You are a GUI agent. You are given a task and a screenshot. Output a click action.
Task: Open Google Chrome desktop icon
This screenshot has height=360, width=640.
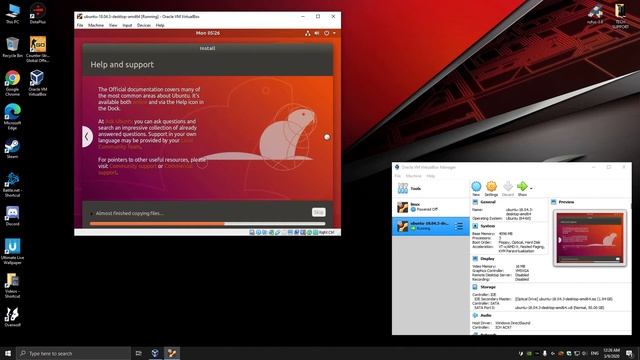(12, 83)
